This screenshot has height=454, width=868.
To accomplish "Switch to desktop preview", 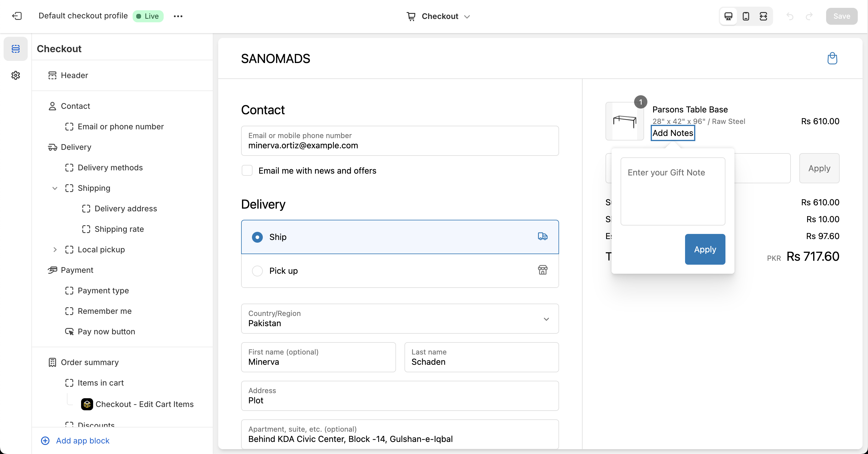I will pos(728,16).
